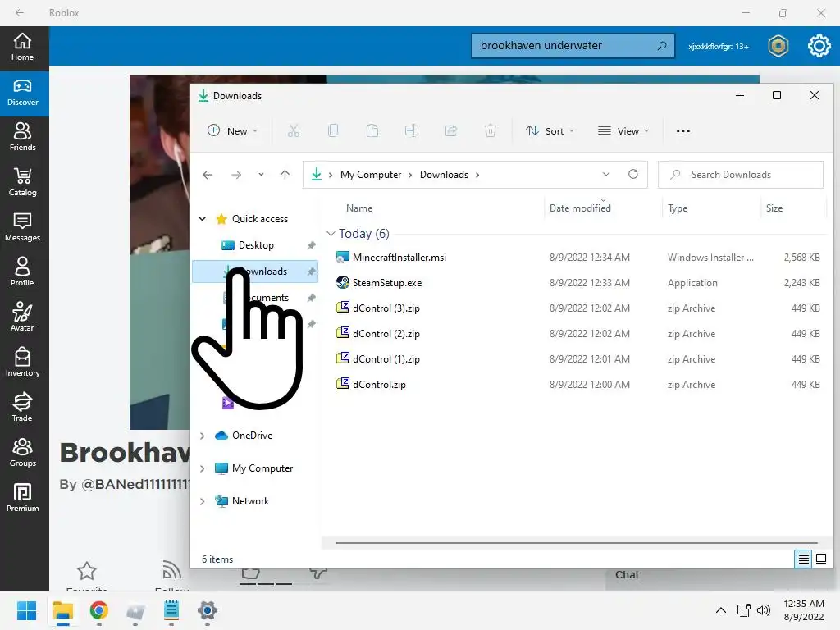Open the New dropdown in Explorer

[x=232, y=130]
